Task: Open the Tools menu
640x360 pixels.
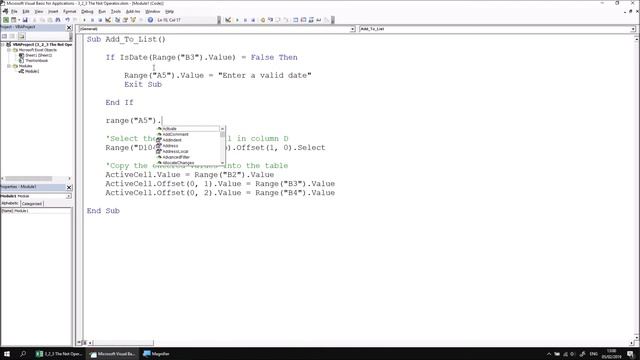Action: pos(116,11)
